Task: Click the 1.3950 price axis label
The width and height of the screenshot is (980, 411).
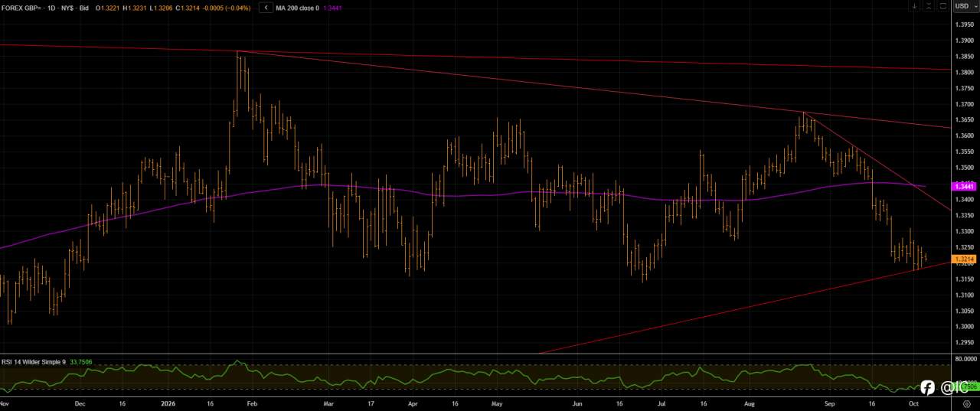Action: [964, 24]
